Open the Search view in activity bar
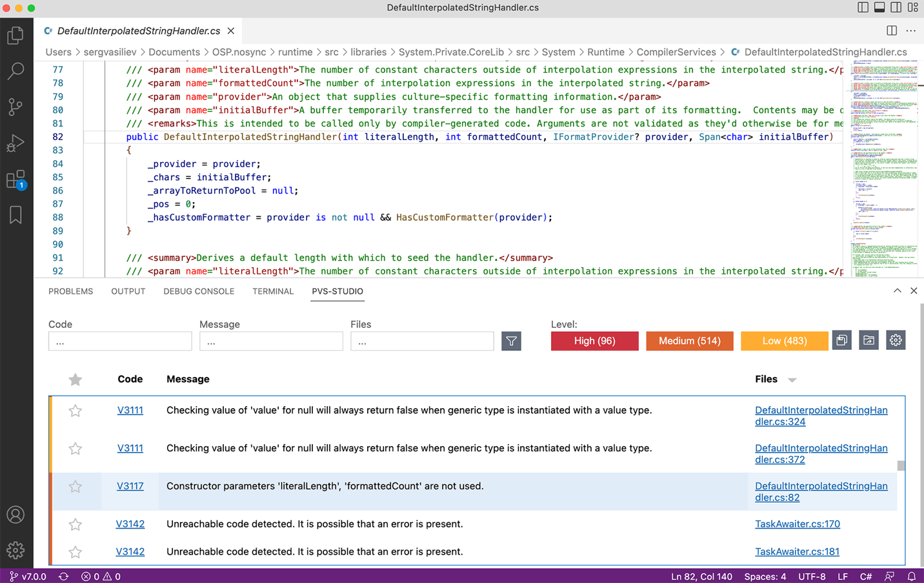The width and height of the screenshot is (924, 583). click(x=15, y=71)
